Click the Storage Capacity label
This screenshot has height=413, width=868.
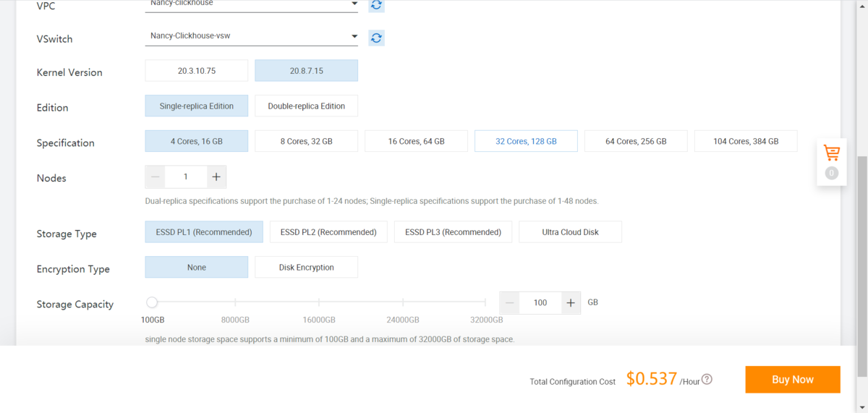(75, 305)
